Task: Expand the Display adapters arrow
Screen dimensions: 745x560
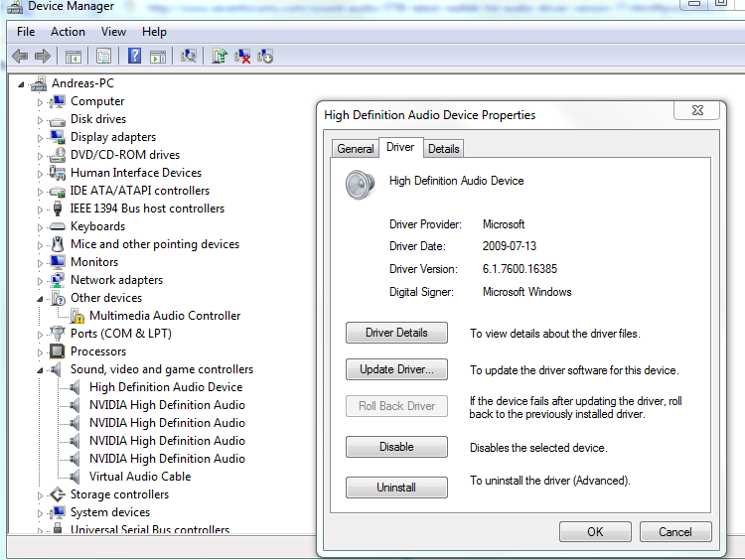Action: pyautogui.click(x=40, y=138)
